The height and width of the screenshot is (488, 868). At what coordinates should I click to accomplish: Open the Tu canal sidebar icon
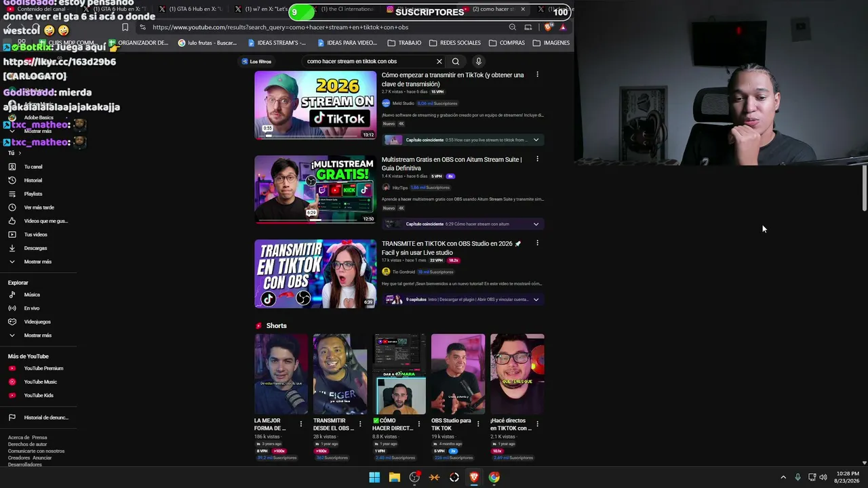click(12, 167)
